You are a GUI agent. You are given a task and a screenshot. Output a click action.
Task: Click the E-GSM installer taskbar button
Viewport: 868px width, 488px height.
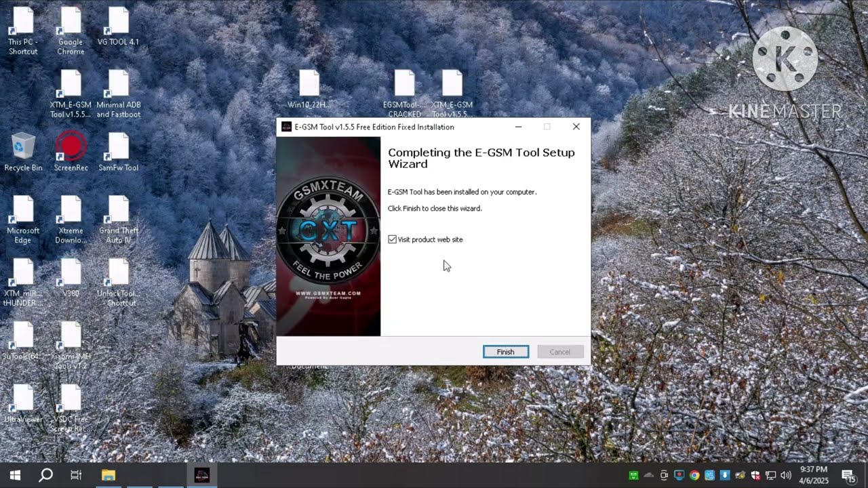pos(202,475)
